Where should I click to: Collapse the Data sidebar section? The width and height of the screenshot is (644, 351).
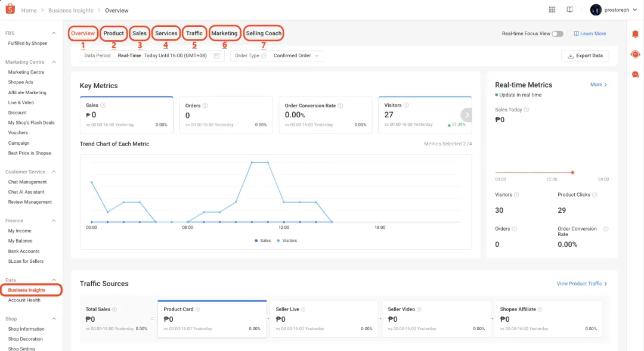click(x=54, y=280)
